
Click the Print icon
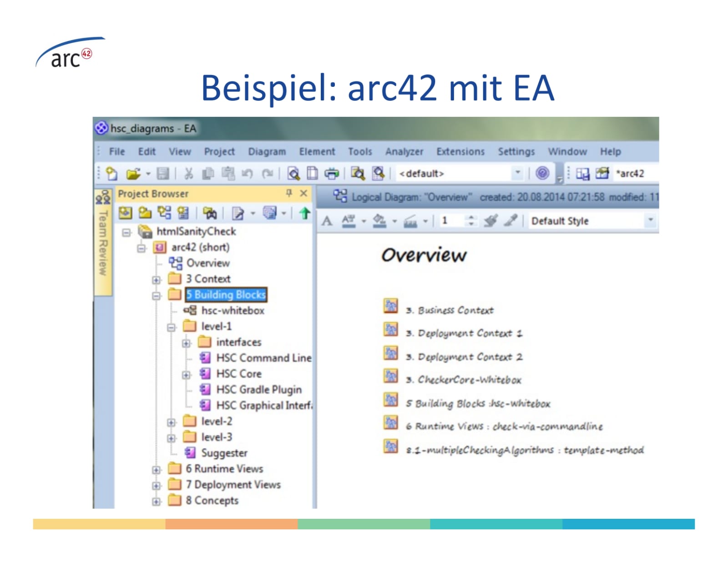[x=332, y=174]
